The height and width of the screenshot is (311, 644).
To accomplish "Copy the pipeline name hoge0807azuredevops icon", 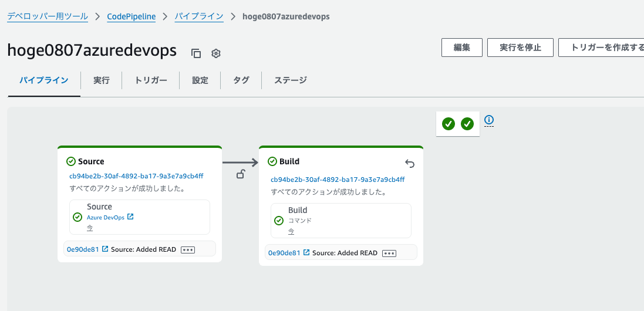I will [x=196, y=53].
